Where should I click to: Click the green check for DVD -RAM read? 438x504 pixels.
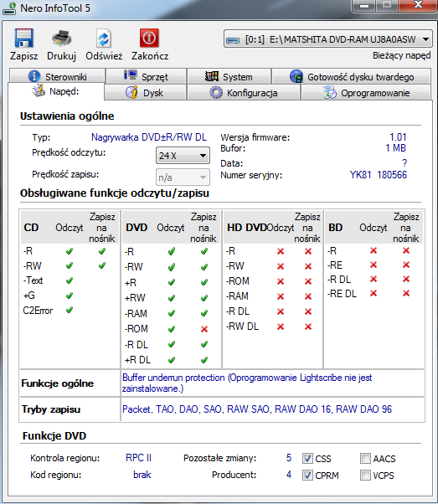click(172, 313)
